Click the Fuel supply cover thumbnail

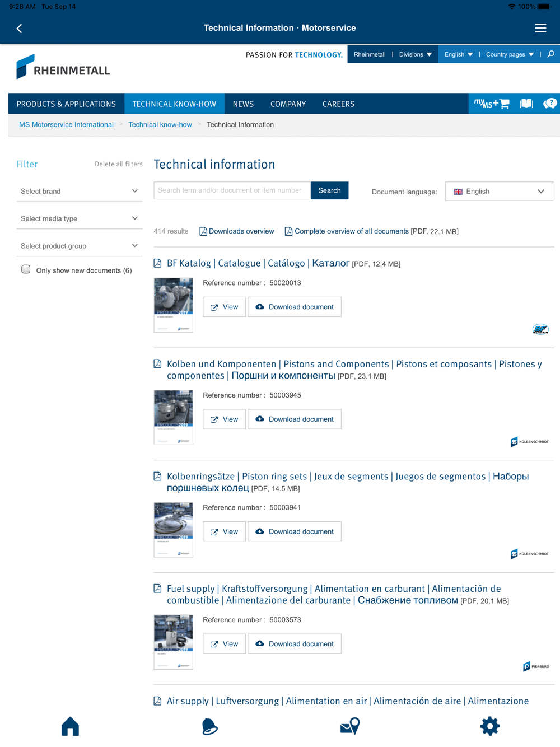pos(174,642)
